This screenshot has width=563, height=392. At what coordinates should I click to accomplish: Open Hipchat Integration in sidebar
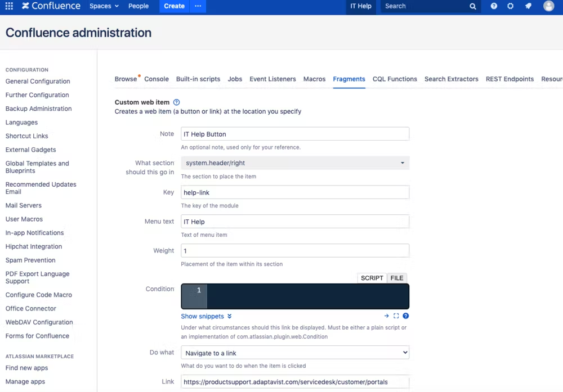34,246
